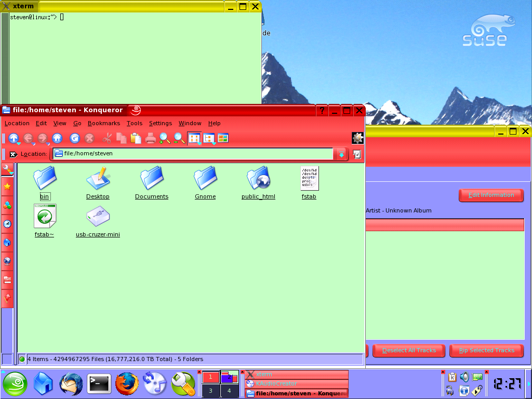Show the Root Folder sidebar panel

(7, 280)
